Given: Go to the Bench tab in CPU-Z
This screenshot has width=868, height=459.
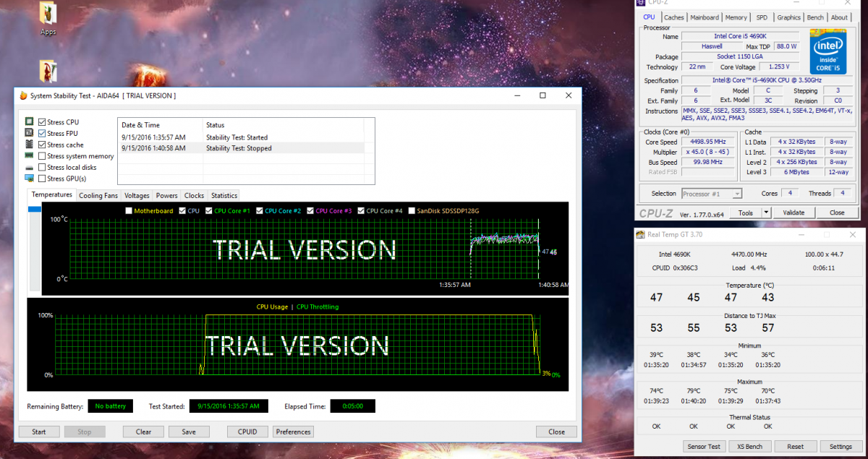Looking at the screenshot, I should tap(815, 17).
